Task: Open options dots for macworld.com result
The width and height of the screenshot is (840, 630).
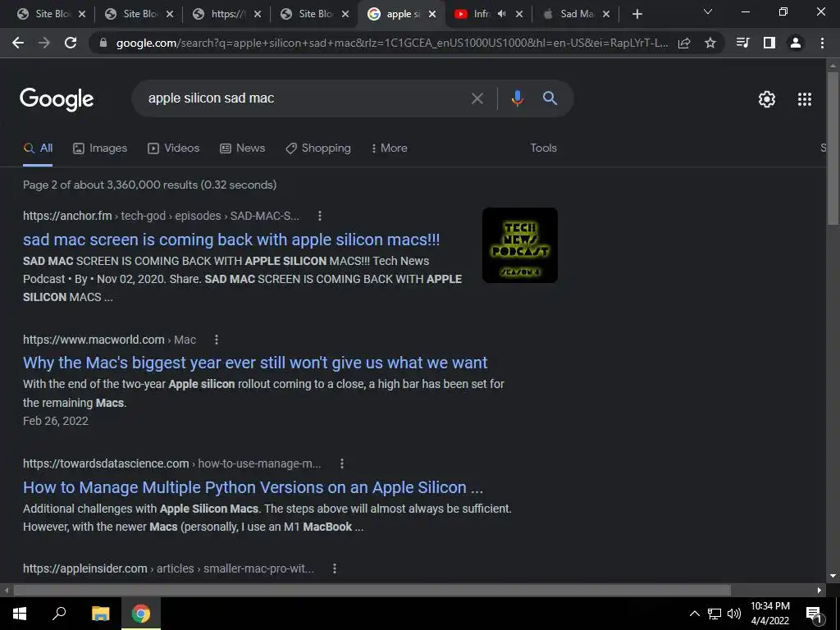Action: [x=217, y=340]
